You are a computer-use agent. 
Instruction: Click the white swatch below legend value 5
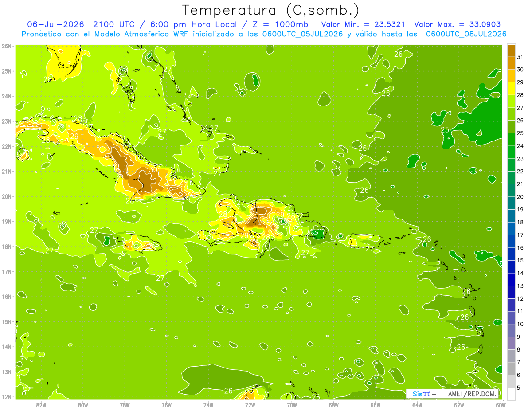(x=511, y=394)
